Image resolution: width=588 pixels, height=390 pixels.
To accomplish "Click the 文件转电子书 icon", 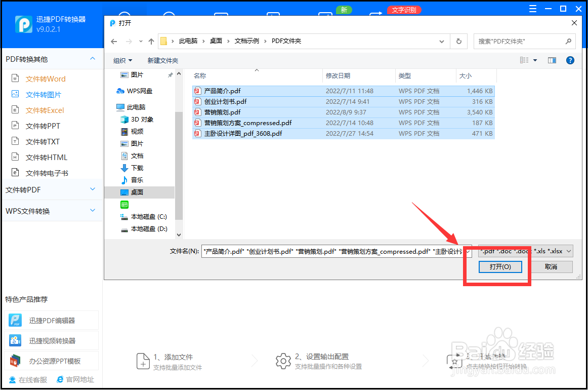I will (15, 173).
